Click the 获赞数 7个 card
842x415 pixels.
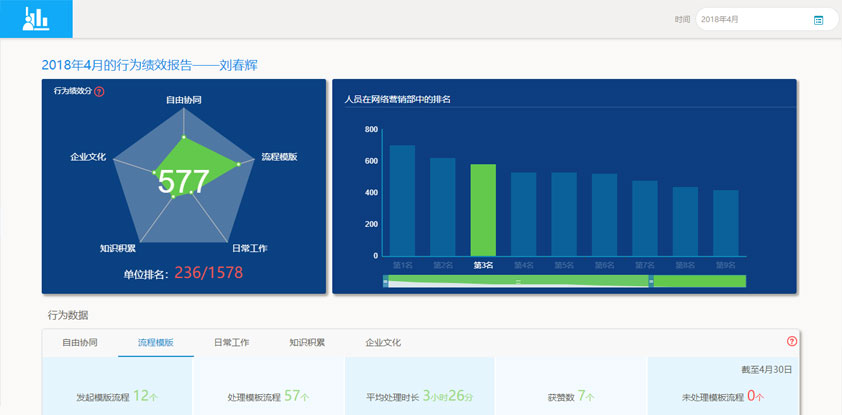click(x=571, y=387)
